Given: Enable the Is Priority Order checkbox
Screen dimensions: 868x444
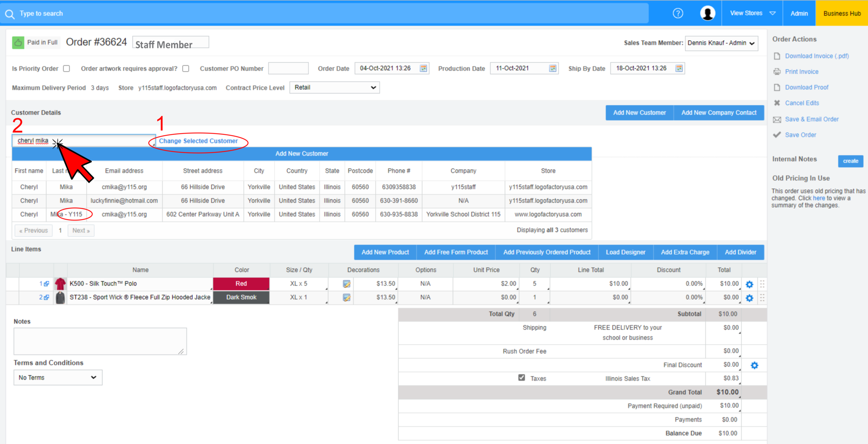Looking at the screenshot, I should pos(67,68).
